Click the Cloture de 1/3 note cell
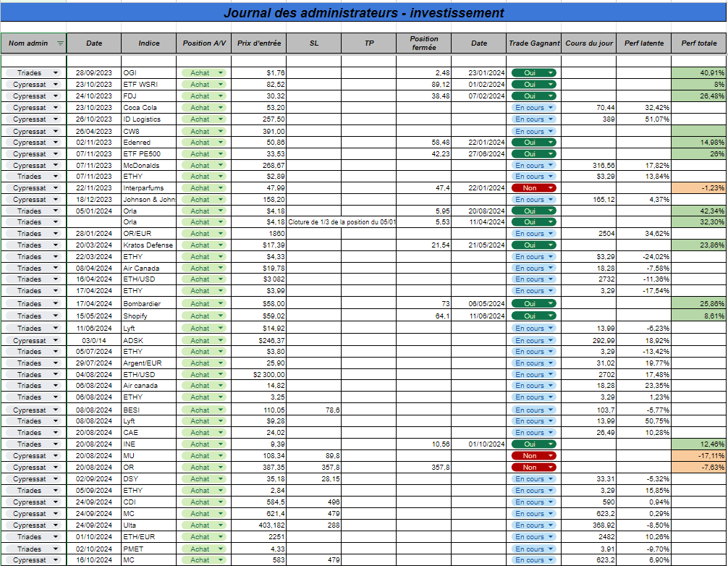Viewport: 728px width, 566px height. 342,222
